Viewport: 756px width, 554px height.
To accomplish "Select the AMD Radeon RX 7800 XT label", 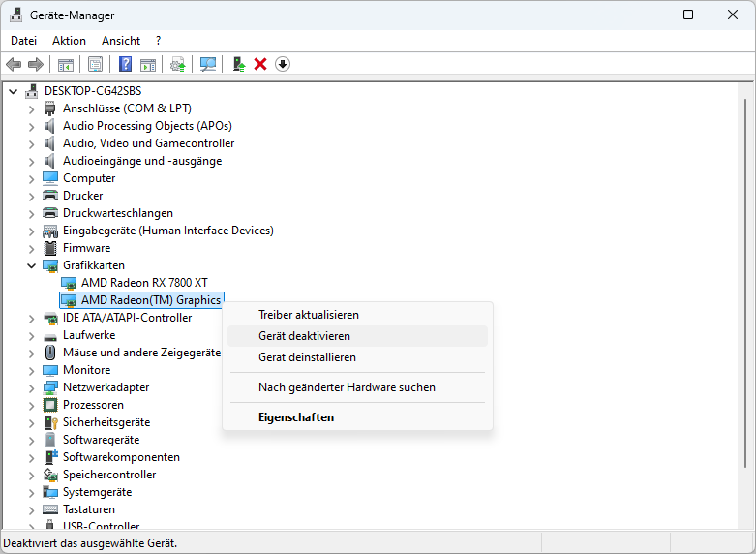I will point(144,282).
